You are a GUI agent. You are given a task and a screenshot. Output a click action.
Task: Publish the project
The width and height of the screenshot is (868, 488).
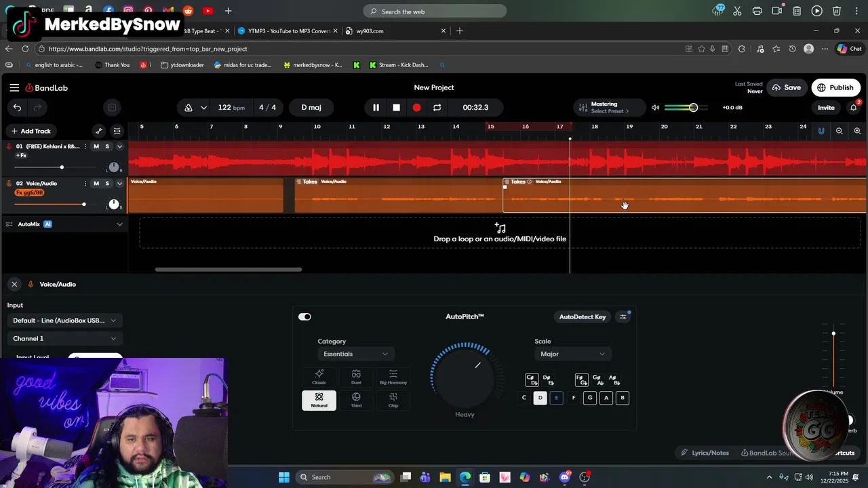point(835,87)
